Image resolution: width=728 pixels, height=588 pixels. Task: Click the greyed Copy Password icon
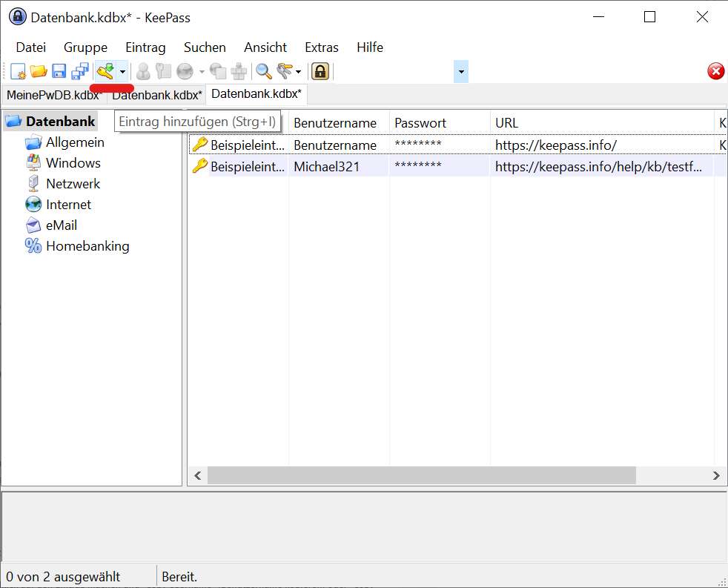tap(163, 71)
